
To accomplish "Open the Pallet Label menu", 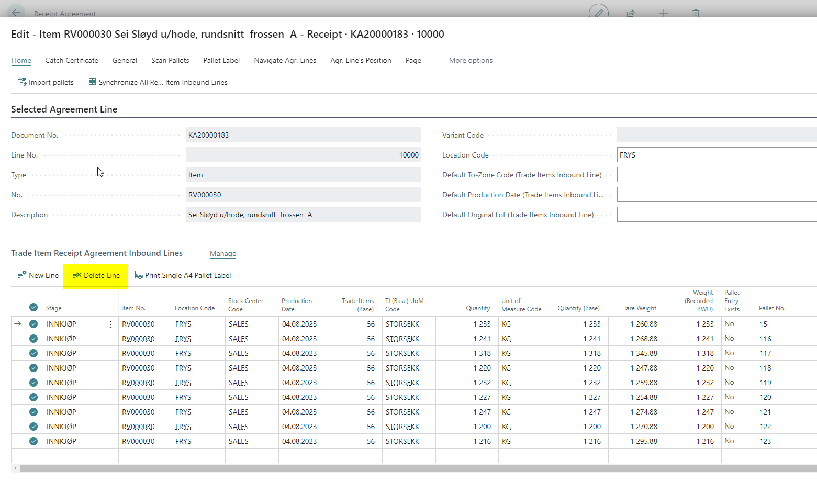I will click(221, 60).
